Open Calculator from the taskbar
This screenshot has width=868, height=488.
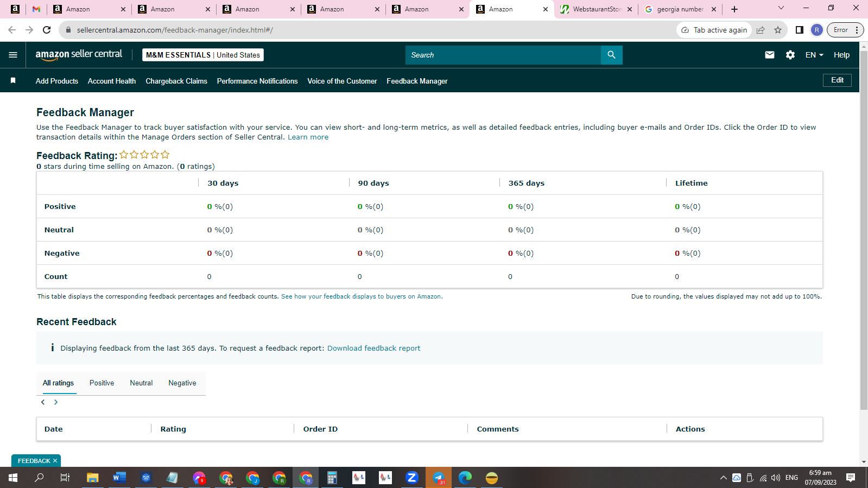[x=332, y=478]
